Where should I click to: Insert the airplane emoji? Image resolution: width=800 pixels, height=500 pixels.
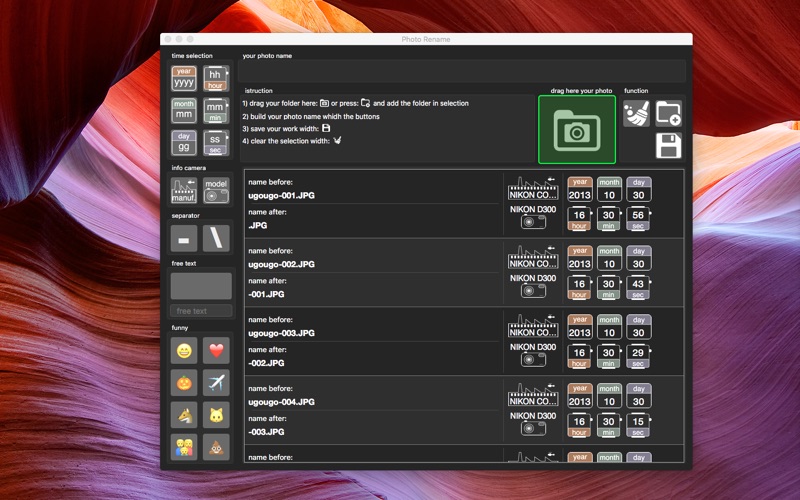pos(216,382)
